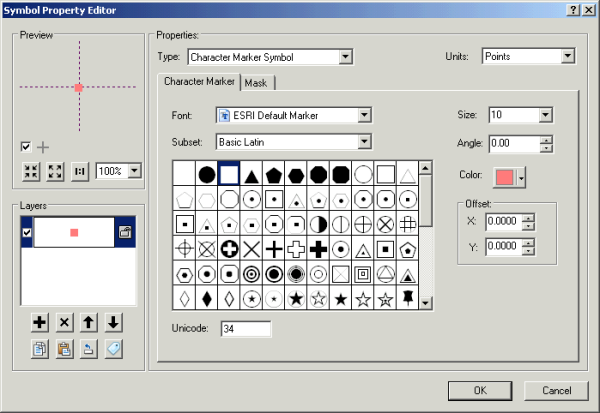This screenshot has height=413, width=600.
Task: Select the filled black circle glyph
Action: pos(207,175)
